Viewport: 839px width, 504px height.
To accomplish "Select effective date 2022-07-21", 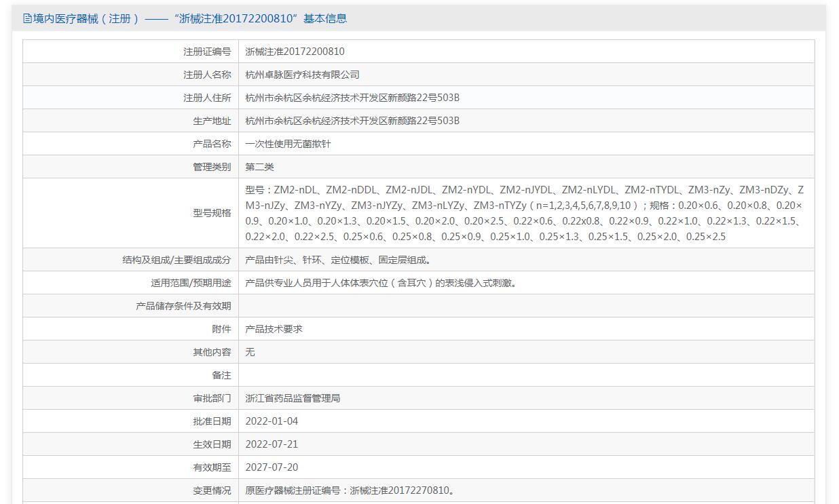I will point(272,444).
